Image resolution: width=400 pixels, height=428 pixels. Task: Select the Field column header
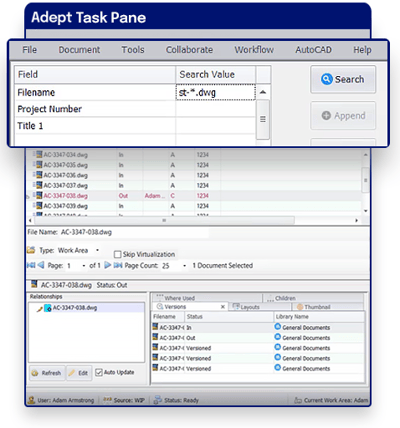pyautogui.click(x=95, y=74)
